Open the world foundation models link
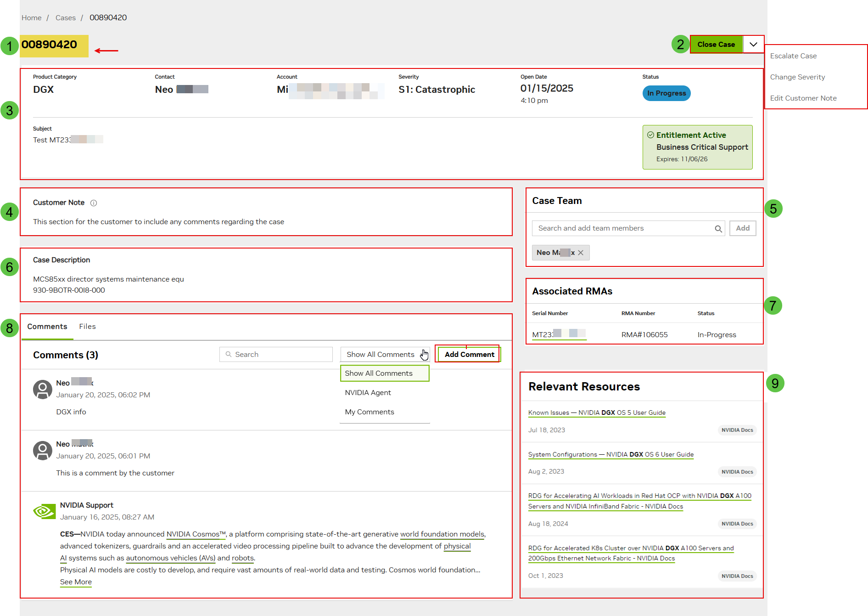 coord(442,534)
